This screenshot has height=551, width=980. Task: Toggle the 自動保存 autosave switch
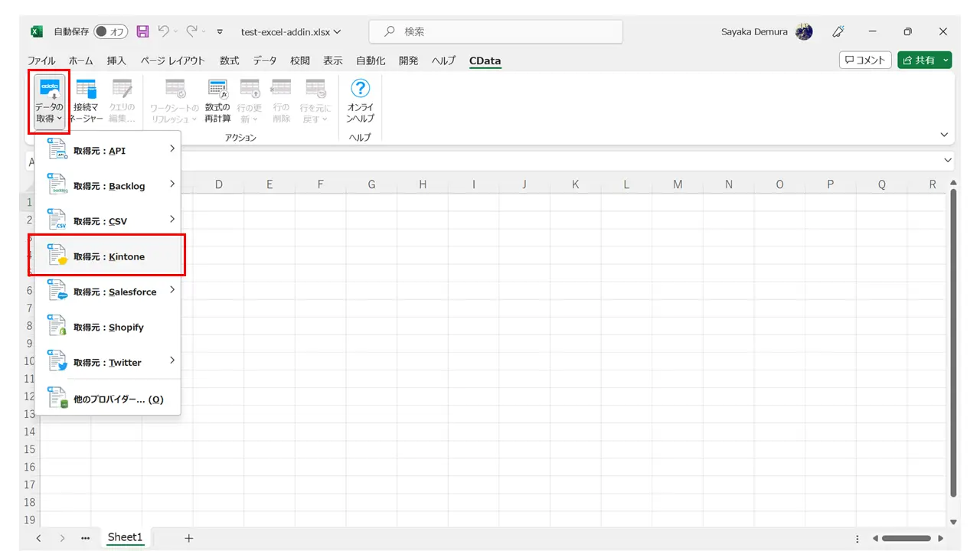(x=111, y=31)
